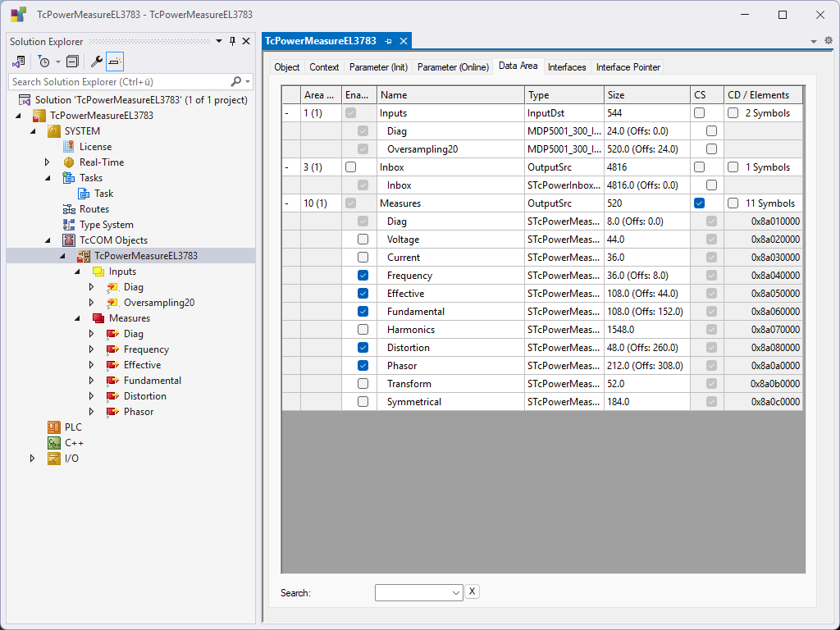Click the search magnifier icon in Solution Explorer

[235, 81]
